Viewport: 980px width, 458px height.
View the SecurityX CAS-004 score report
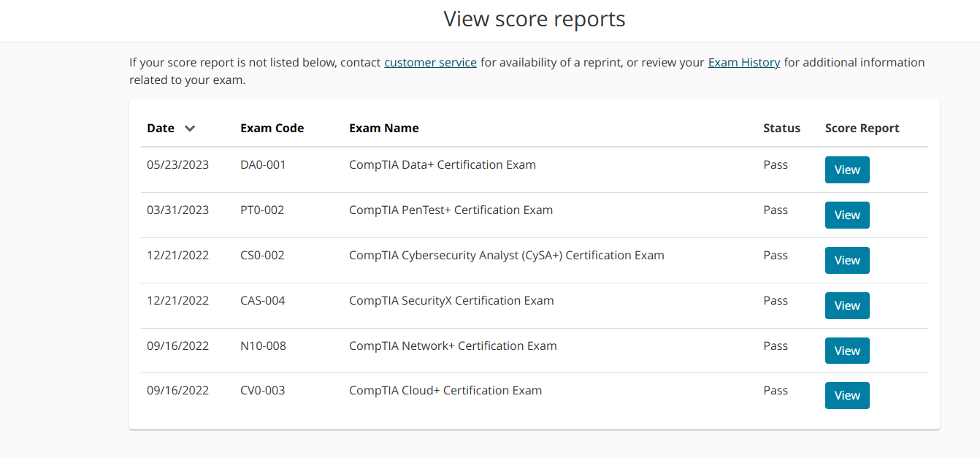[x=847, y=305]
